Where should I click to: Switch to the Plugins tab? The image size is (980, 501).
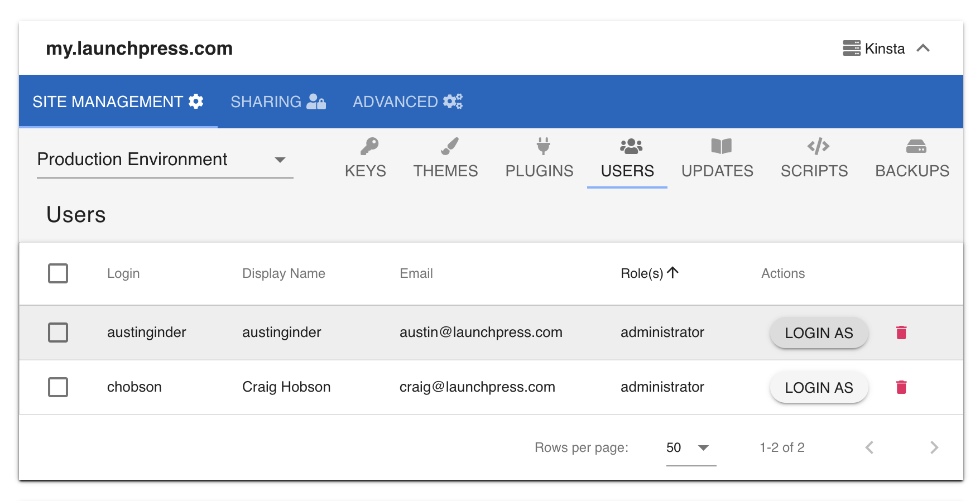tap(539, 158)
